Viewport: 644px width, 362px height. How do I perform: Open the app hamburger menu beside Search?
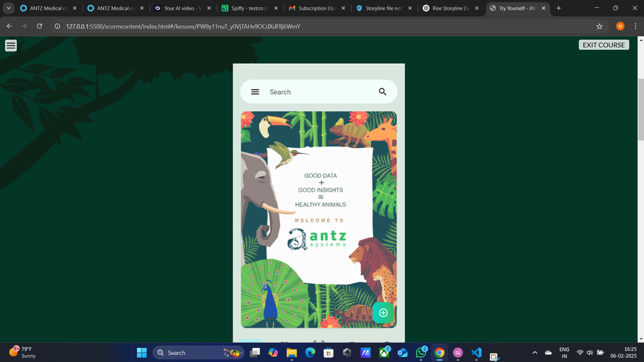pos(255,92)
